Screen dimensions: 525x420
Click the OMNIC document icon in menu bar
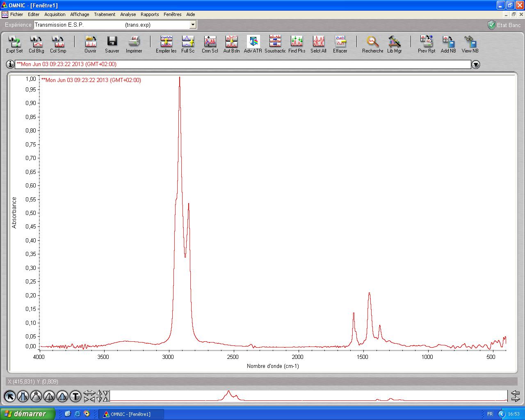tap(5, 14)
